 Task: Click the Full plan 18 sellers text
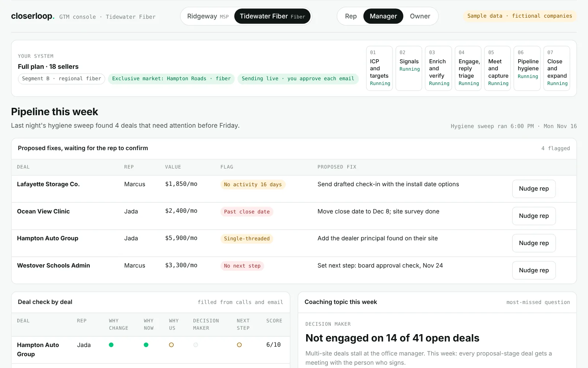(x=48, y=67)
